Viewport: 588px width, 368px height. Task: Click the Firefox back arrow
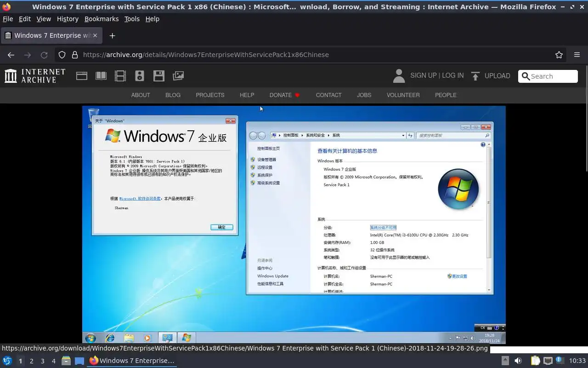click(11, 55)
